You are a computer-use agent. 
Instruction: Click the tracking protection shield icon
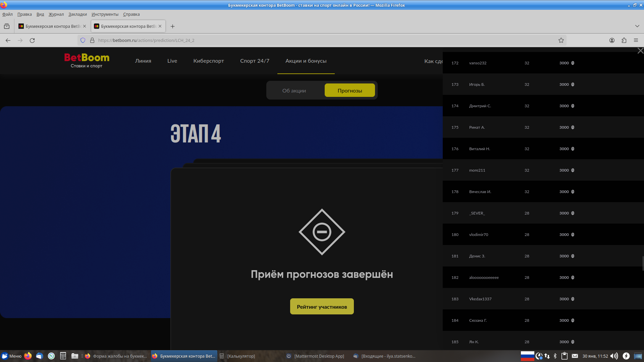pos(83,40)
